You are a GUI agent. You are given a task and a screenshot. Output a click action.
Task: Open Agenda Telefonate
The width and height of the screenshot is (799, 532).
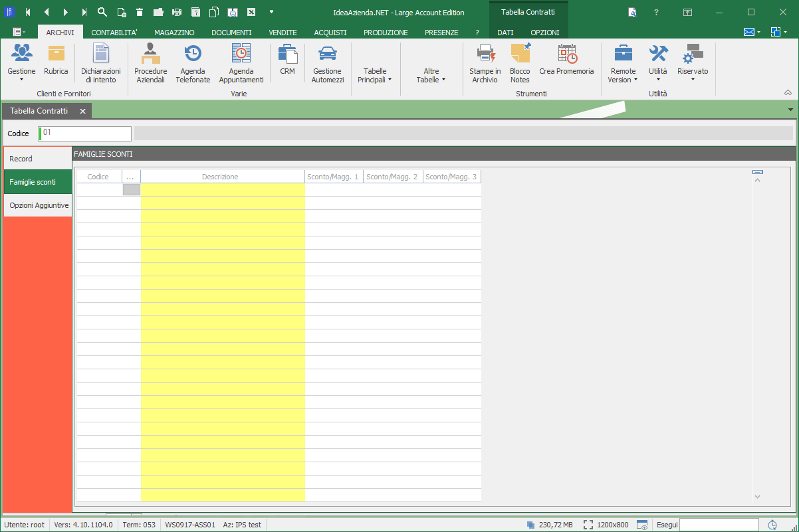click(x=193, y=63)
